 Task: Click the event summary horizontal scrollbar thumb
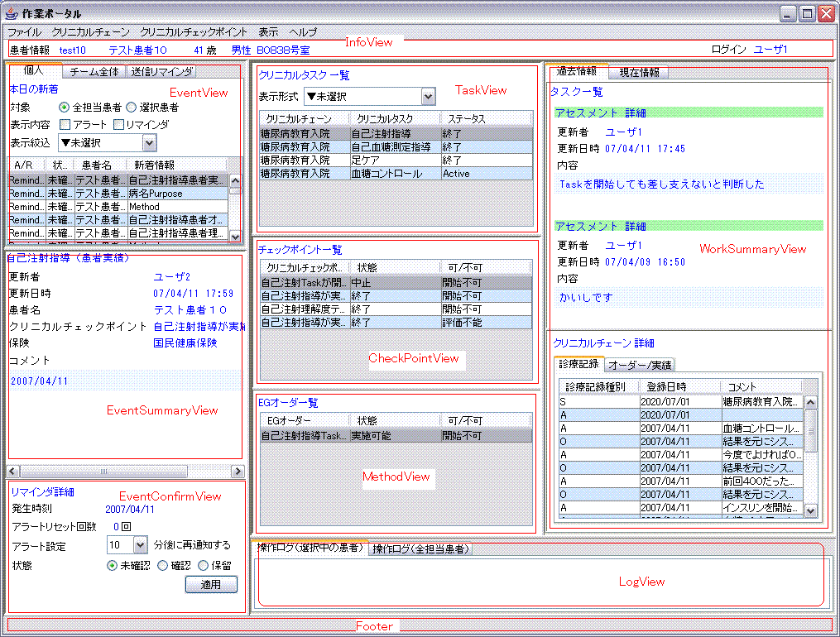pos(104,471)
